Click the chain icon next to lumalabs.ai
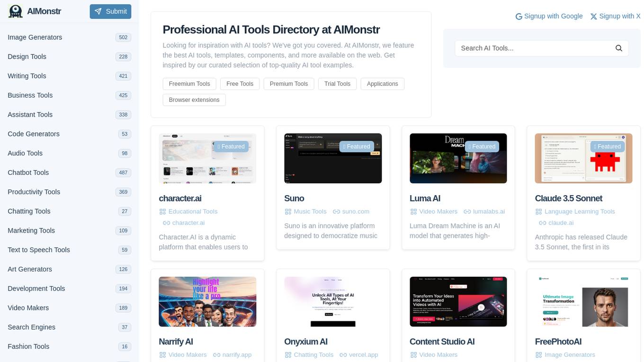The height and width of the screenshot is (362, 644). coord(467,212)
